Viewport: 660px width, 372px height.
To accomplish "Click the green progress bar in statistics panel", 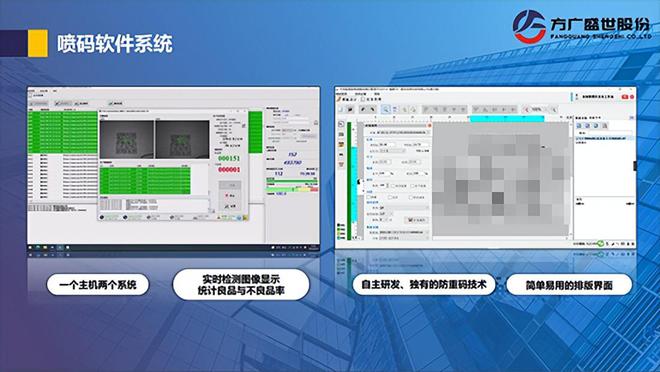I will click(x=292, y=181).
